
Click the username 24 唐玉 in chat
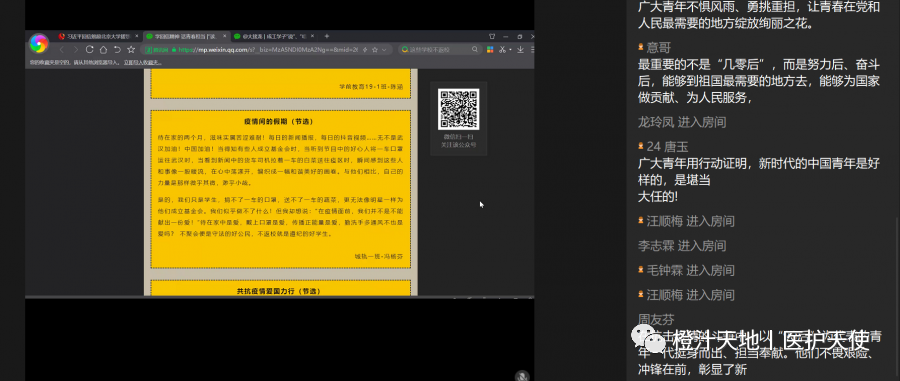click(x=668, y=146)
